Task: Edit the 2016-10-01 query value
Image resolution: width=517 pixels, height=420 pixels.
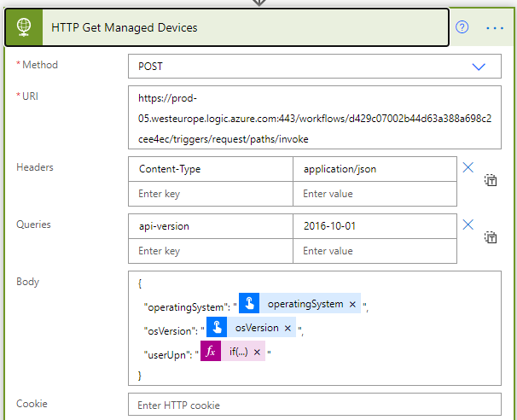Action: click(375, 226)
